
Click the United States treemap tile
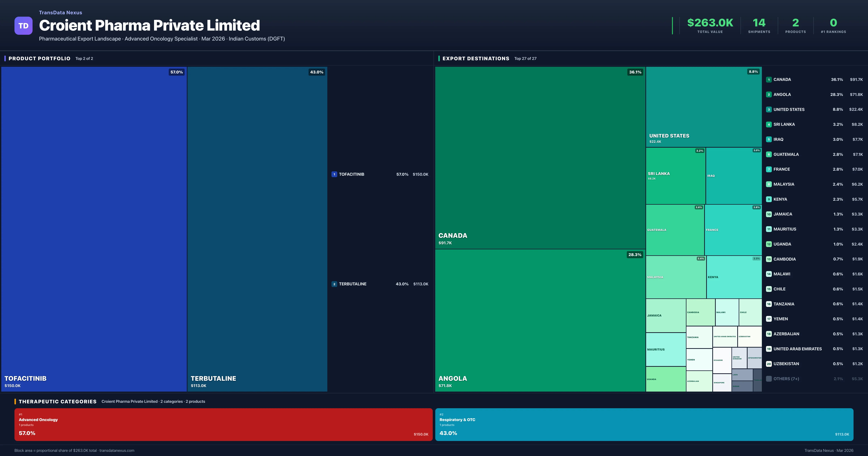click(704, 107)
